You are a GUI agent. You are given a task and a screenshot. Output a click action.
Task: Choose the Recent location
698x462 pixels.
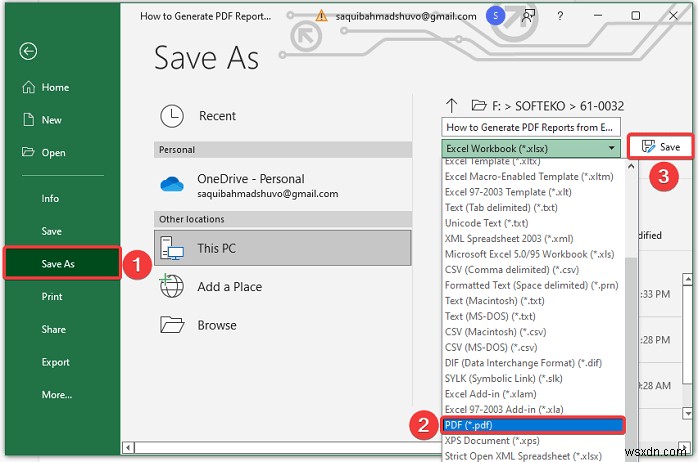(283, 116)
